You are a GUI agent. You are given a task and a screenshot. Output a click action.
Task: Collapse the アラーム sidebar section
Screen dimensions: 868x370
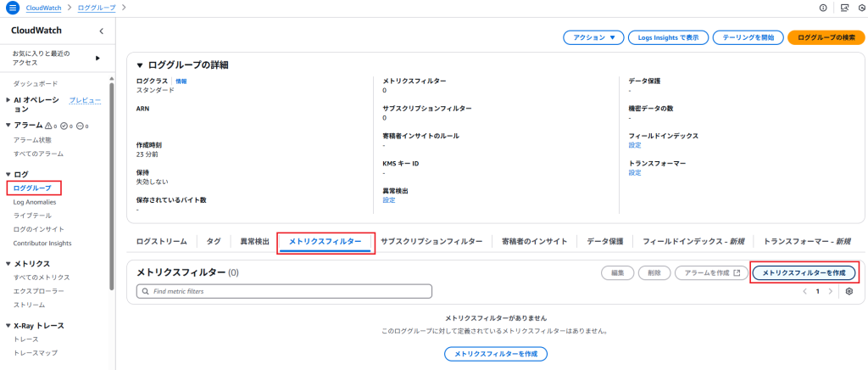8,126
